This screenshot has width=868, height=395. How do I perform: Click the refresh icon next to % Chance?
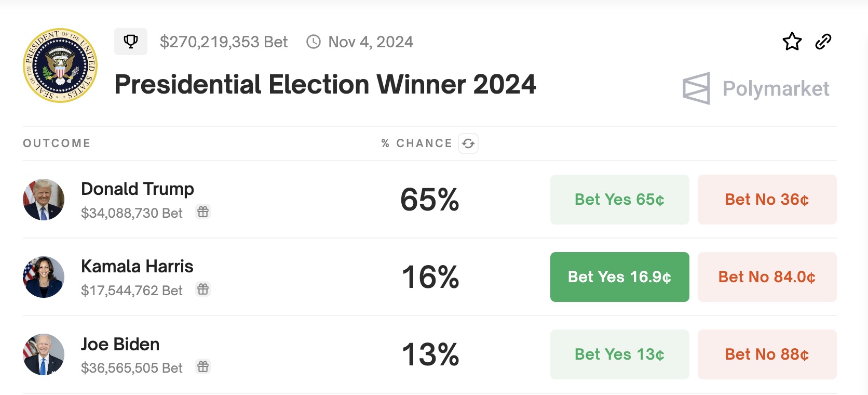point(468,143)
